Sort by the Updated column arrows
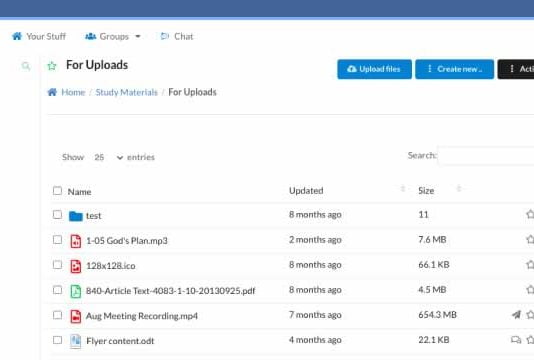This screenshot has height=360, width=534. pos(403,188)
